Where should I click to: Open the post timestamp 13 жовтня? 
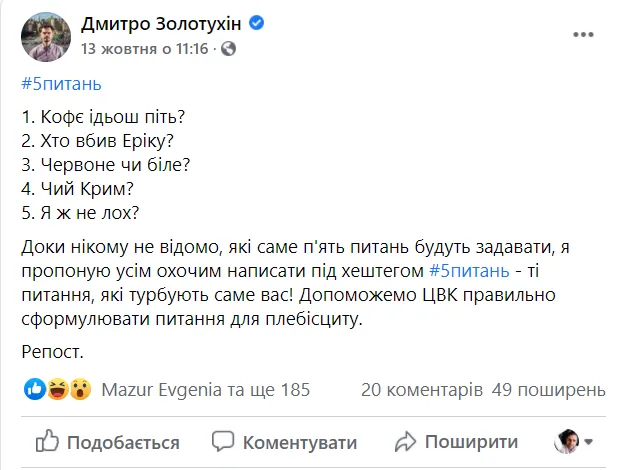(x=143, y=48)
